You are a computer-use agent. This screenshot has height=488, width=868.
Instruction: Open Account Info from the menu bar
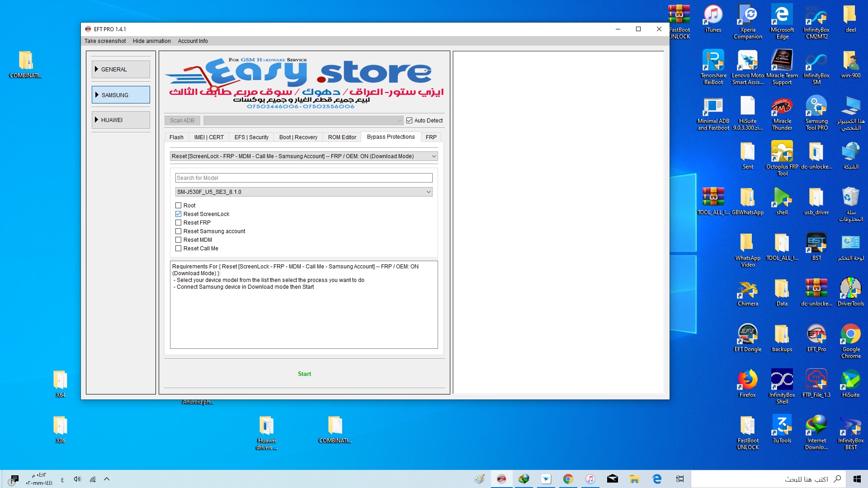click(x=193, y=41)
